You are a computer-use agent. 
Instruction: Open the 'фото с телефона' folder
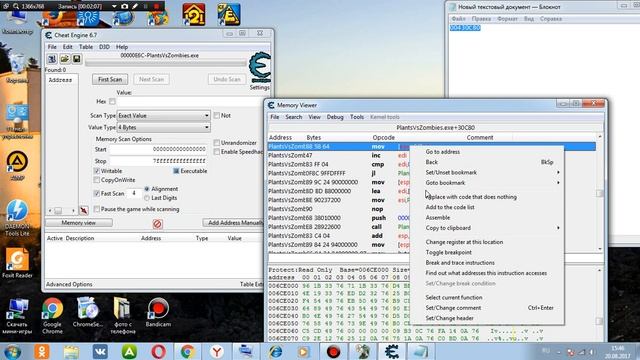click(x=122, y=316)
